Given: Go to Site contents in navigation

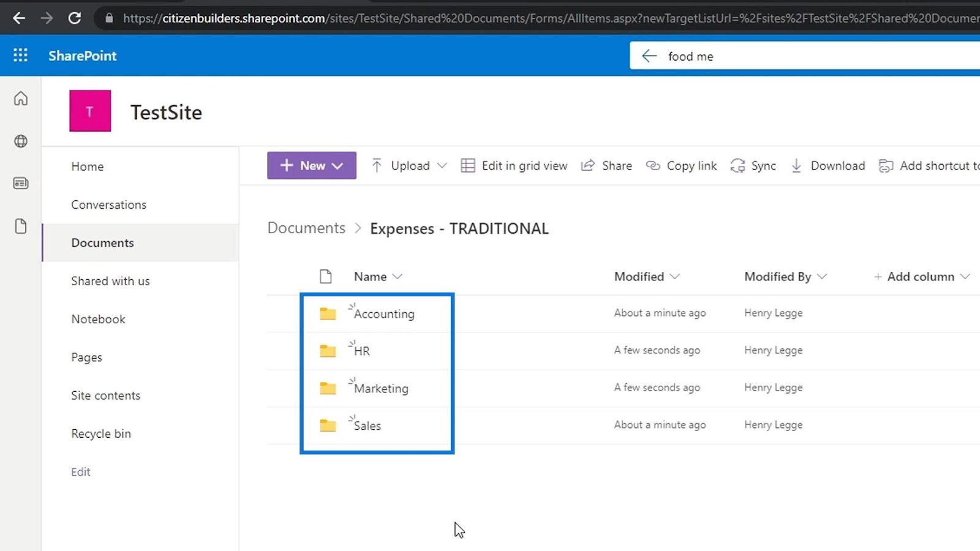Looking at the screenshot, I should point(105,395).
